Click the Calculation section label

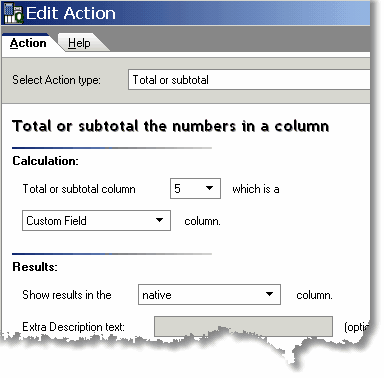pyautogui.click(x=45, y=161)
